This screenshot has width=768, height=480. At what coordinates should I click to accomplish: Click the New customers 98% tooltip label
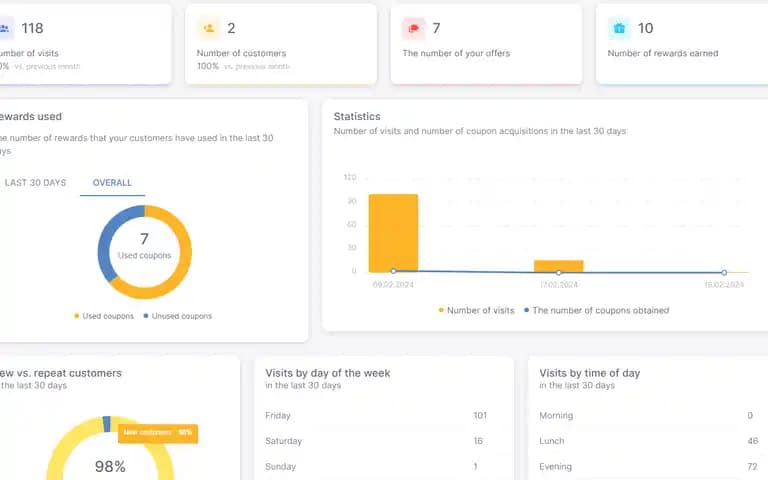pyautogui.click(x=158, y=433)
